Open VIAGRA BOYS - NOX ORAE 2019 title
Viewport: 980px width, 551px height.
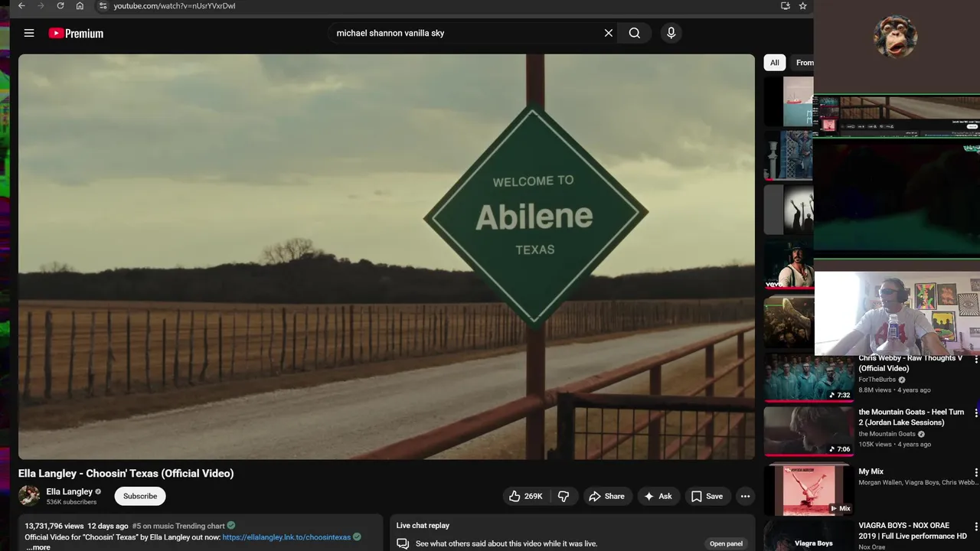(913, 530)
